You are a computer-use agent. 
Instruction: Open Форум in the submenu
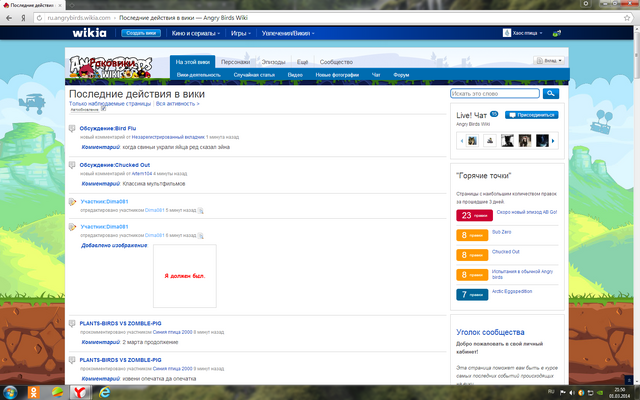401,75
